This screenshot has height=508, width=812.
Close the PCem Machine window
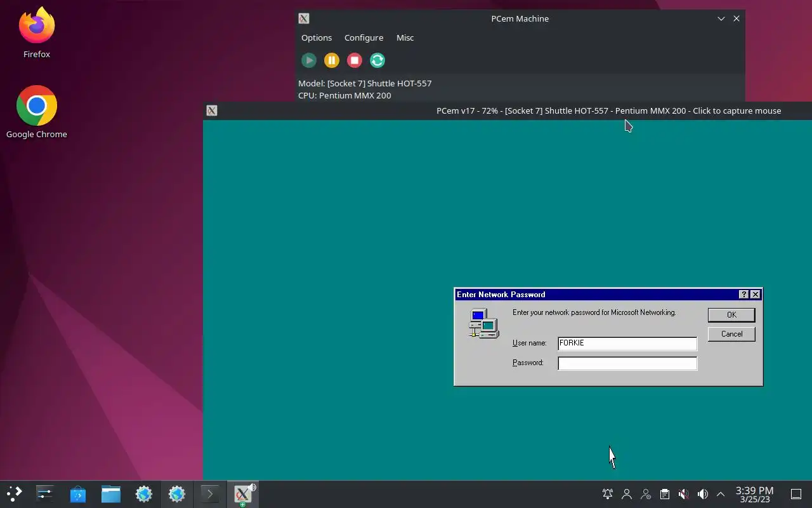(x=737, y=18)
